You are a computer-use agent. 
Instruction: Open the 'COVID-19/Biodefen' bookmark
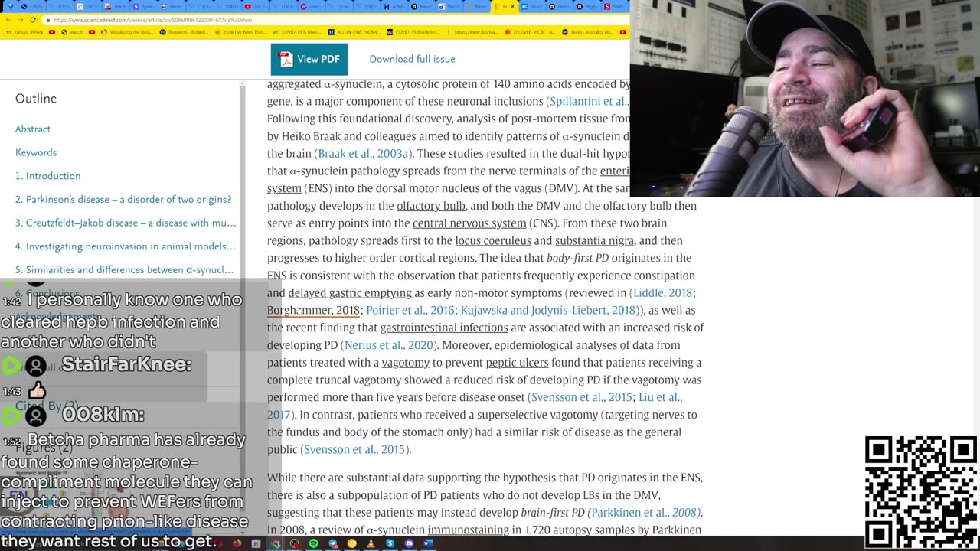(413, 32)
